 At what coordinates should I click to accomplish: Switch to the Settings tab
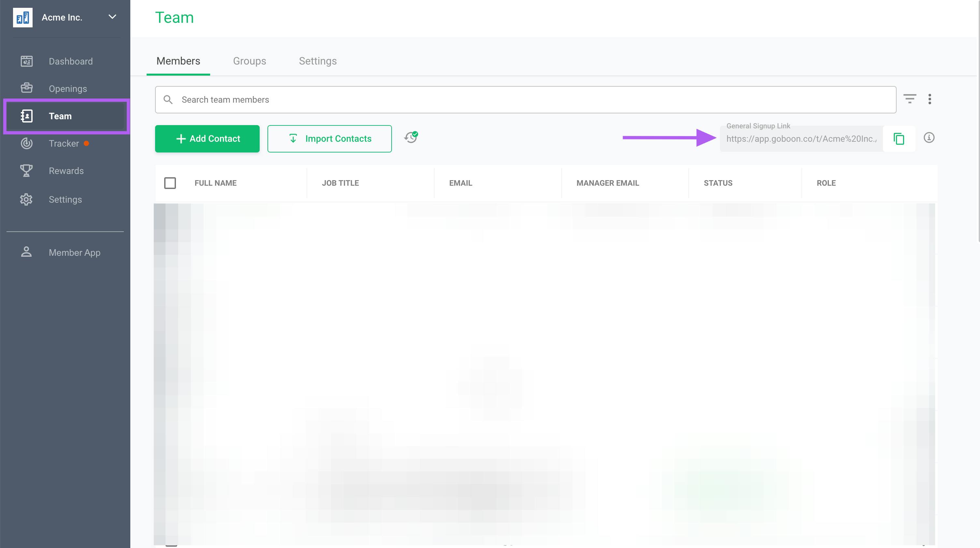tap(318, 61)
